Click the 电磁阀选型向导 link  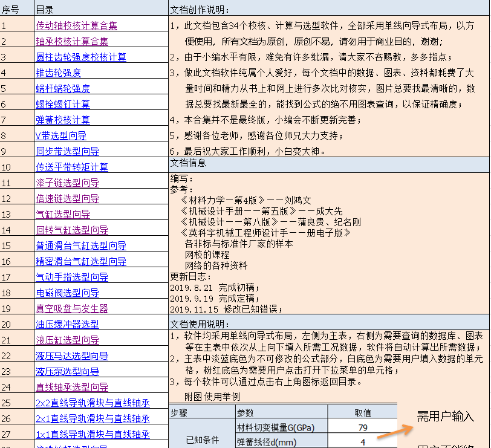point(67,293)
